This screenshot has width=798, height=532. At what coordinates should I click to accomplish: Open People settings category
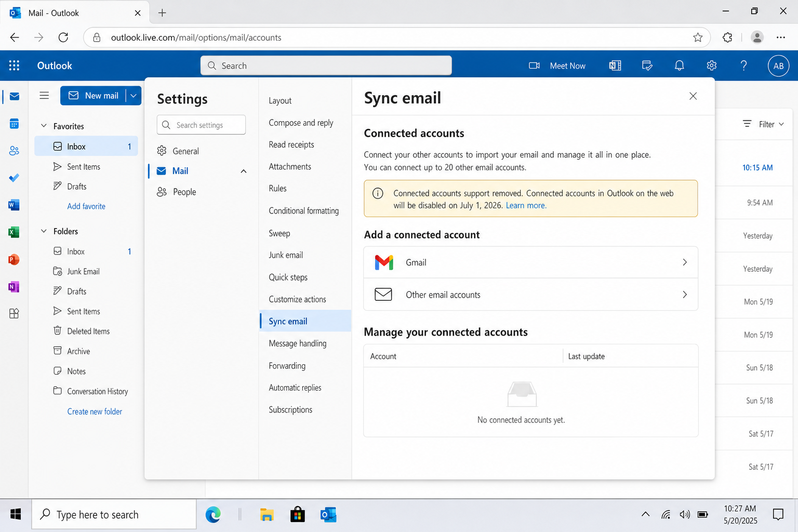click(177, 192)
